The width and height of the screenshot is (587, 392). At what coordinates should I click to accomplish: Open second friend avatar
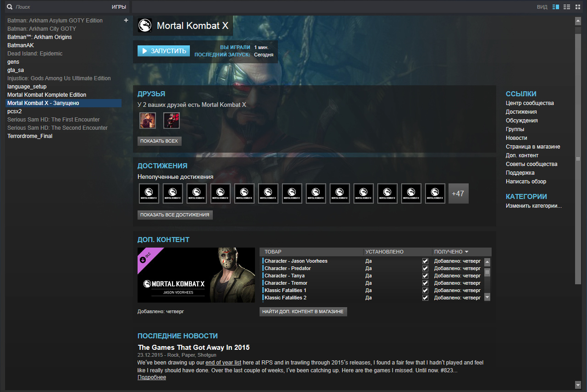(172, 121)
